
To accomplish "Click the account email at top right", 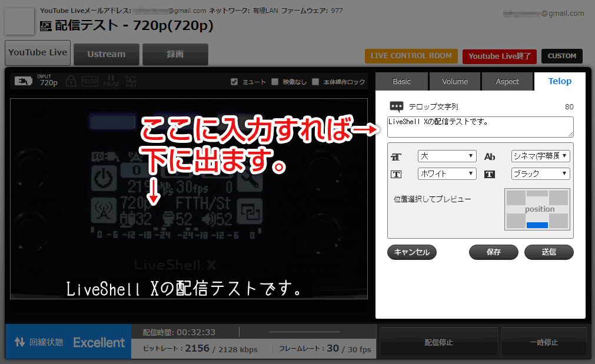I will pos(544,14).
